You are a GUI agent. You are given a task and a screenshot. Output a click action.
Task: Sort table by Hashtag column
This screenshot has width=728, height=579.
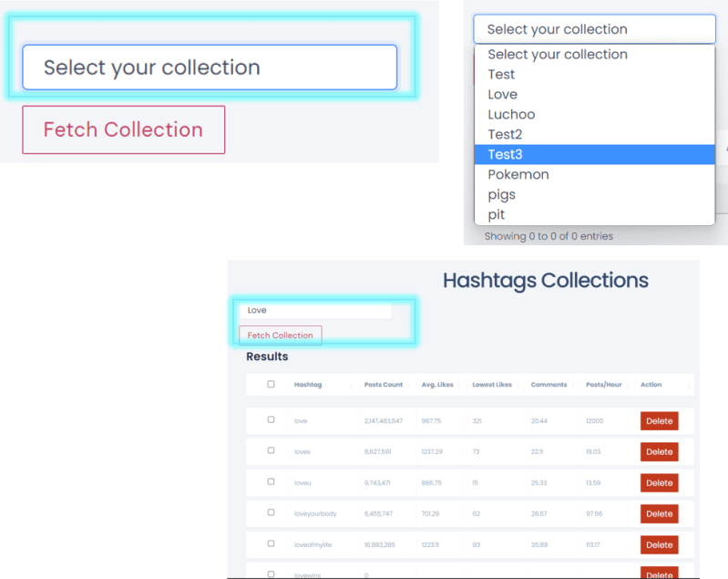point(308,385)
